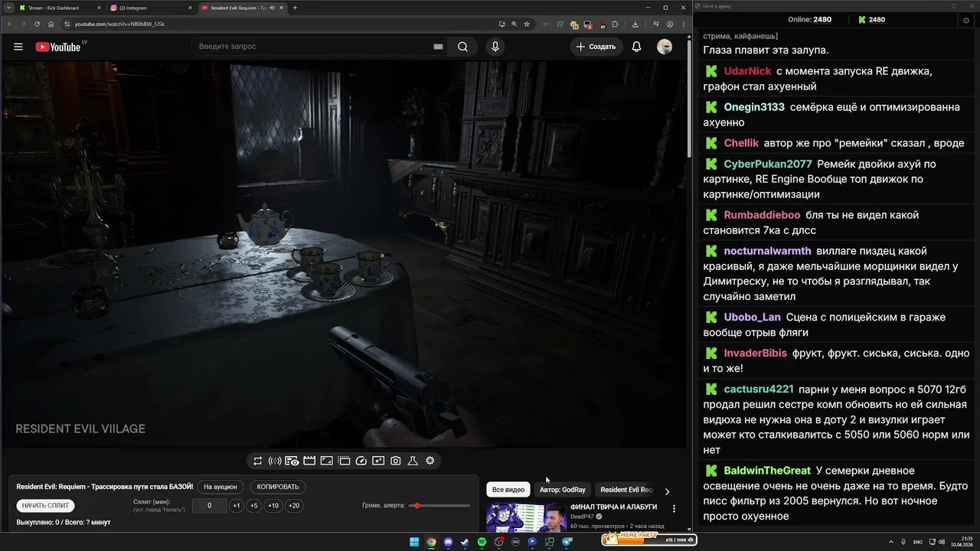
Task: Click the cactusru4221 username in chat
Action: tap(759, 389)
